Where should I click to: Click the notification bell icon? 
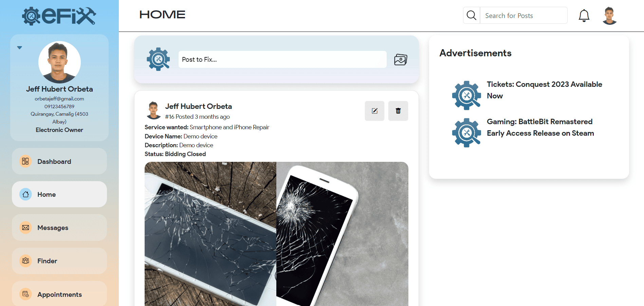584,16
